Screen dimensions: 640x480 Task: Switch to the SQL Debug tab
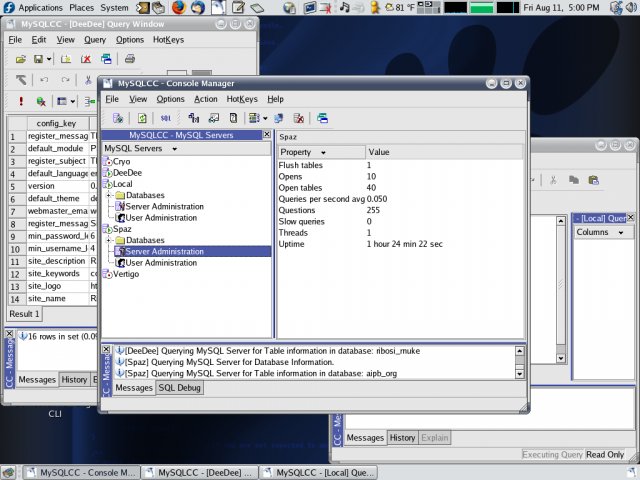pyautogui.click(x=180, y=388)
